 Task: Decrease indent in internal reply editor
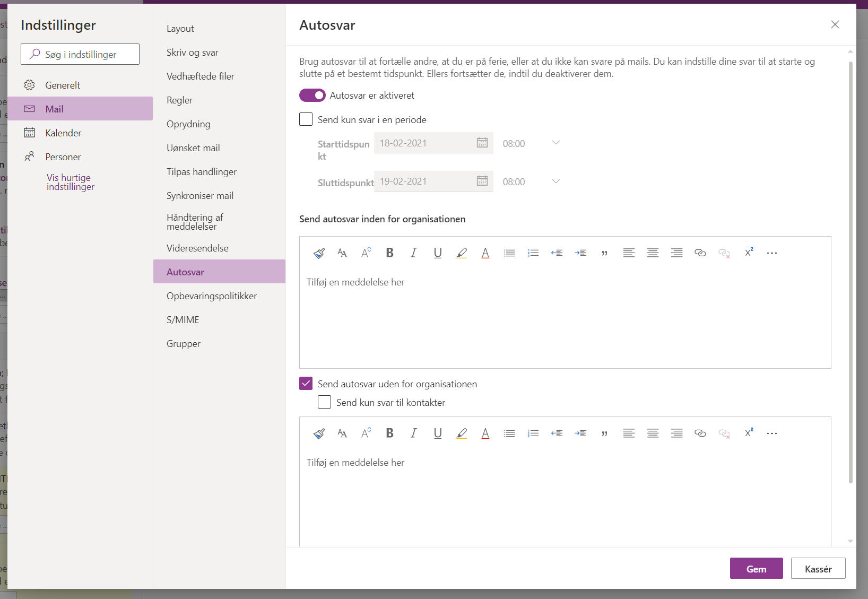pyautogui.click(x=557, y=253)
